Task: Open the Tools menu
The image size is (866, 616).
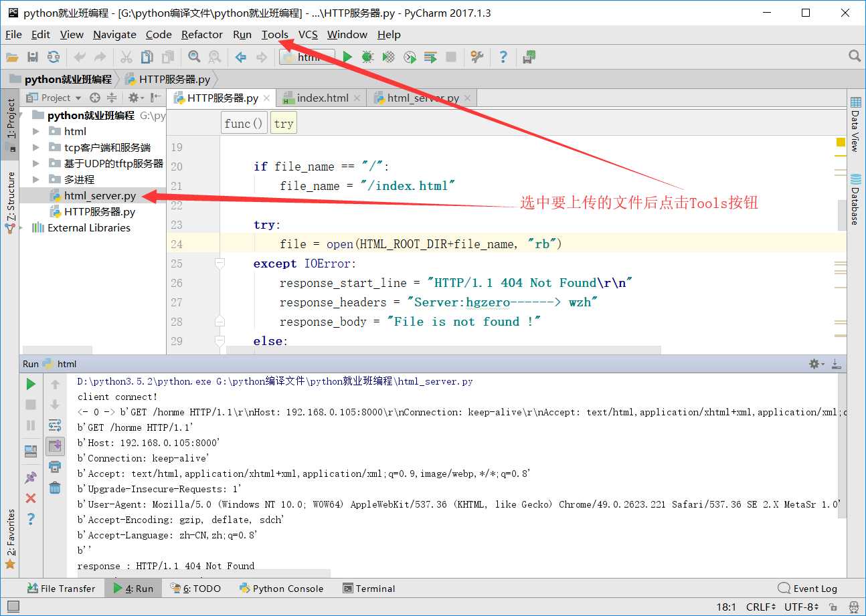Action: pyautogui.click(x=275, y=35)
